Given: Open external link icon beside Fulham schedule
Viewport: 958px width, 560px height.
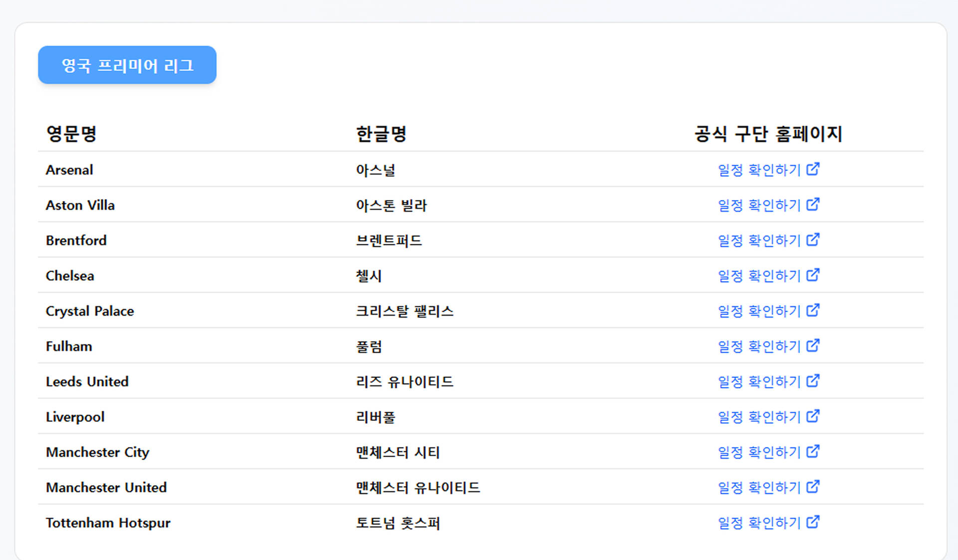Looking at the screenshot, I should 813,346.
